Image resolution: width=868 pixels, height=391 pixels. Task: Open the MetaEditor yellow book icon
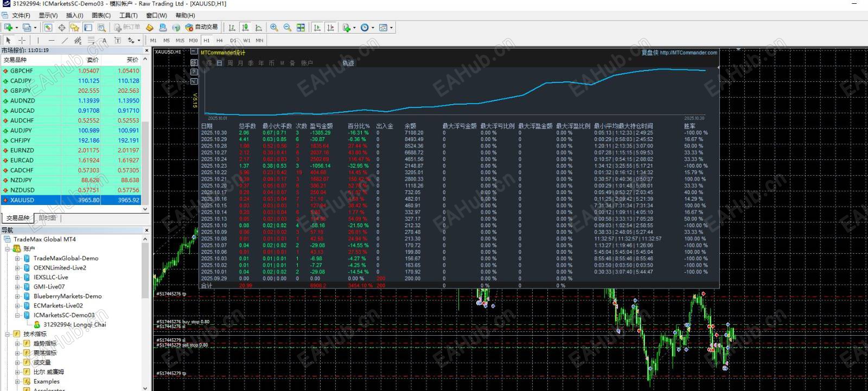(x=150, y=27)
